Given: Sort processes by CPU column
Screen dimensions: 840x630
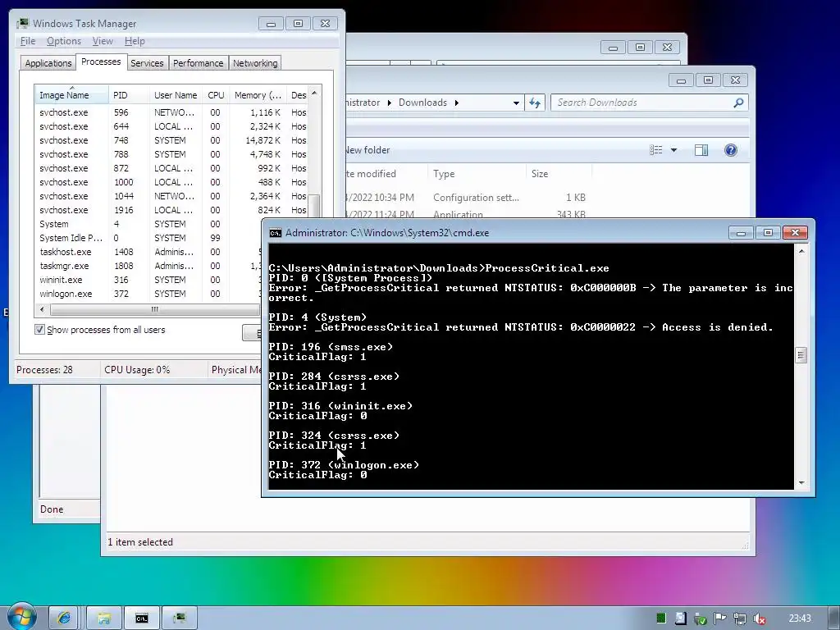Looking at the screenshot, I should [x=216, y=95].
